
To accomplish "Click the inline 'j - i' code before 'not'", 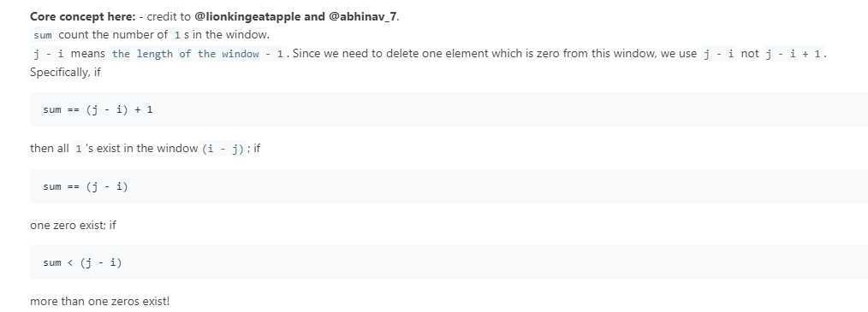I will coord(718,54).
